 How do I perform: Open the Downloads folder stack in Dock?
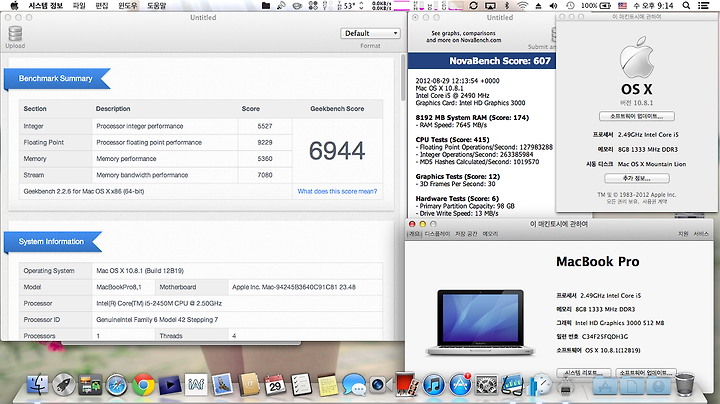658,386
